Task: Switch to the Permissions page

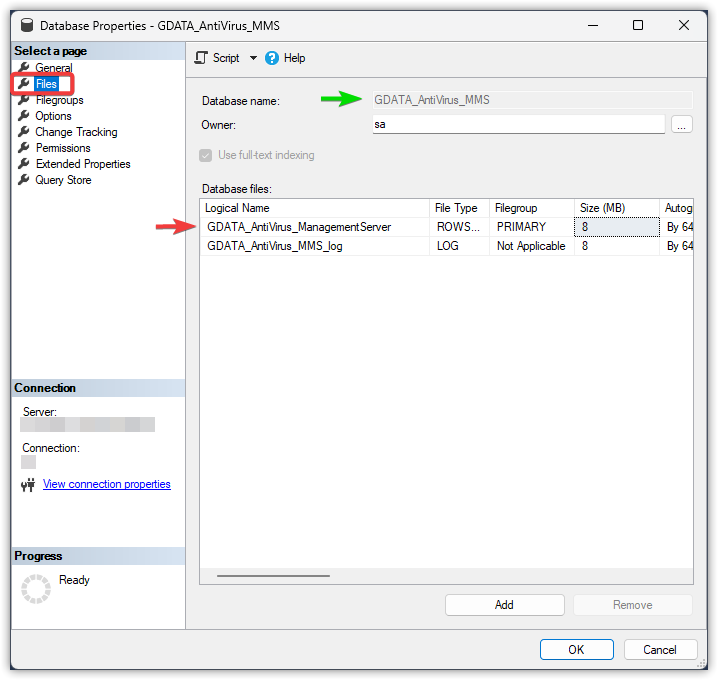Action: point(63,148)
